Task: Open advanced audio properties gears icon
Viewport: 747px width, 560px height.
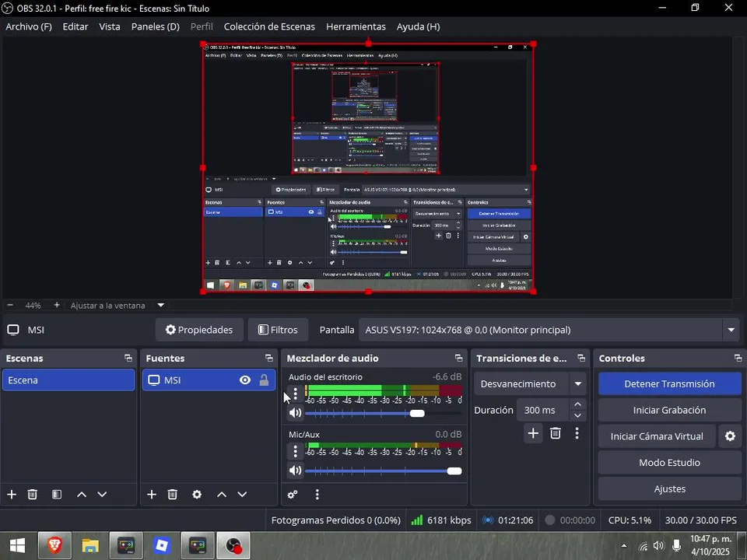Action: (x=293, y=495)
